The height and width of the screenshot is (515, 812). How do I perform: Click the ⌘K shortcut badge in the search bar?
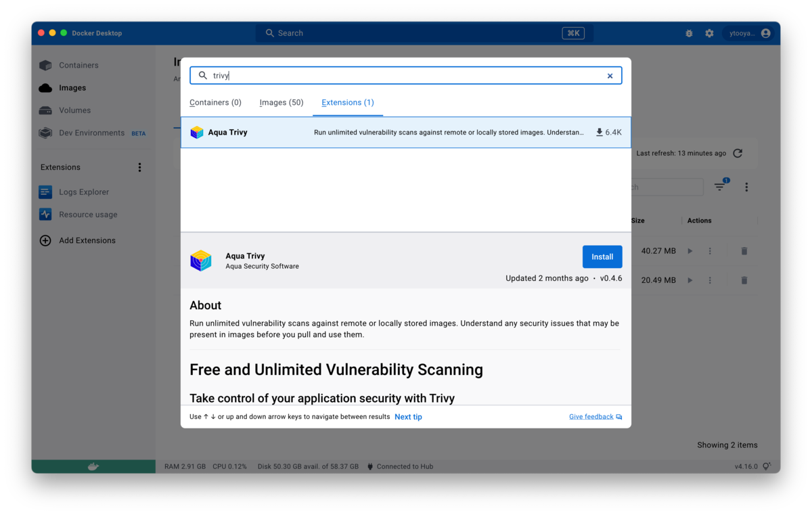pos(573,33)
